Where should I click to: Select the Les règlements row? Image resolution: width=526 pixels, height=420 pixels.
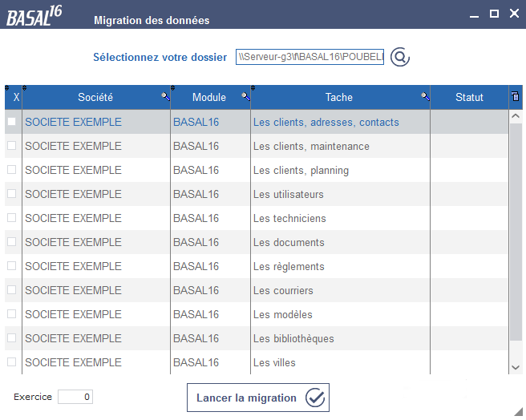(x=257, y=266)
